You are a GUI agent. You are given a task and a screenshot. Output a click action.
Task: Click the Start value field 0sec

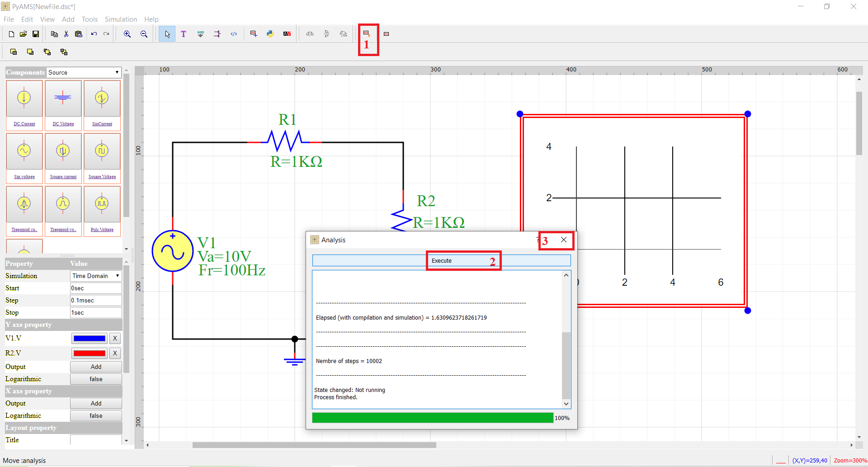tap(96, 288)
